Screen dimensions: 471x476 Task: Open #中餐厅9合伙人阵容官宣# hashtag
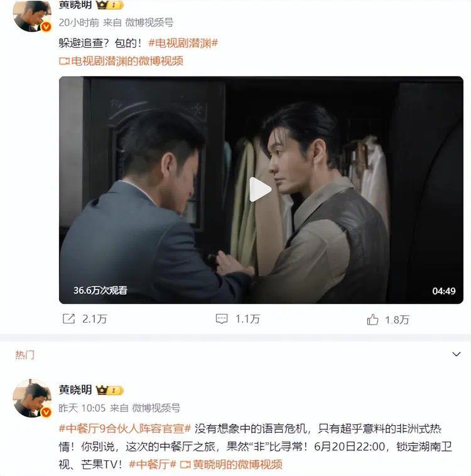[125, 428]
